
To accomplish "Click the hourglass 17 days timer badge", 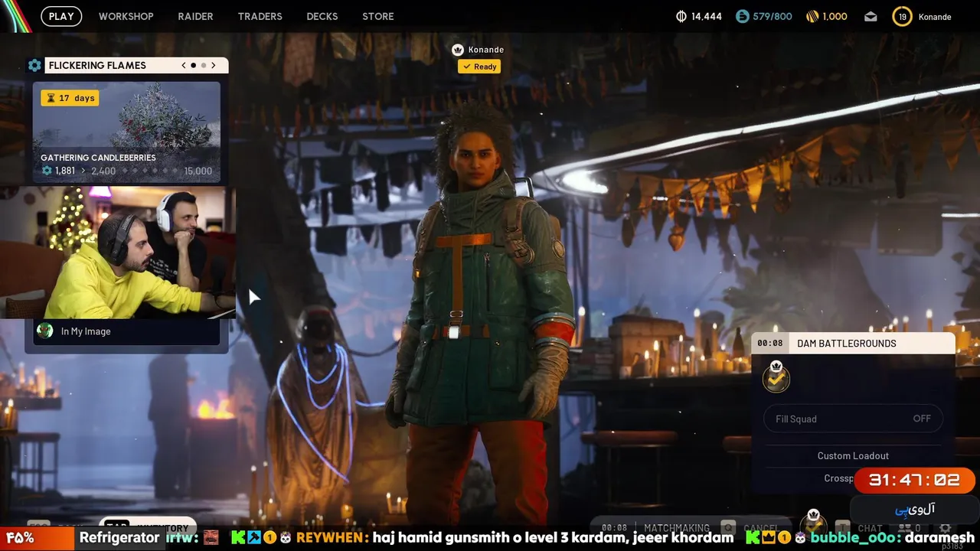I will point(70,98).
